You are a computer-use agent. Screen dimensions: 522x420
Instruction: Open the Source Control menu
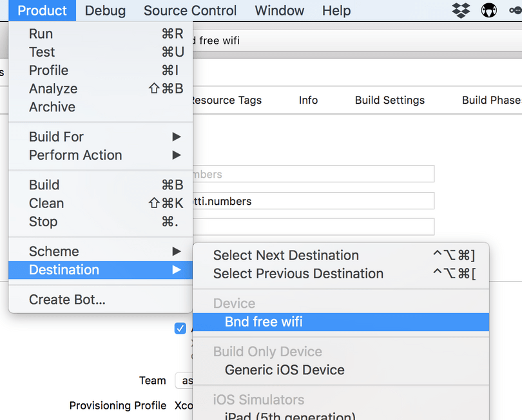click(189, 10)
